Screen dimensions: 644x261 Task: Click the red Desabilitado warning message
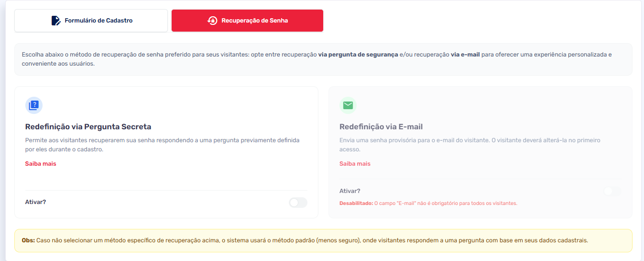428,203
